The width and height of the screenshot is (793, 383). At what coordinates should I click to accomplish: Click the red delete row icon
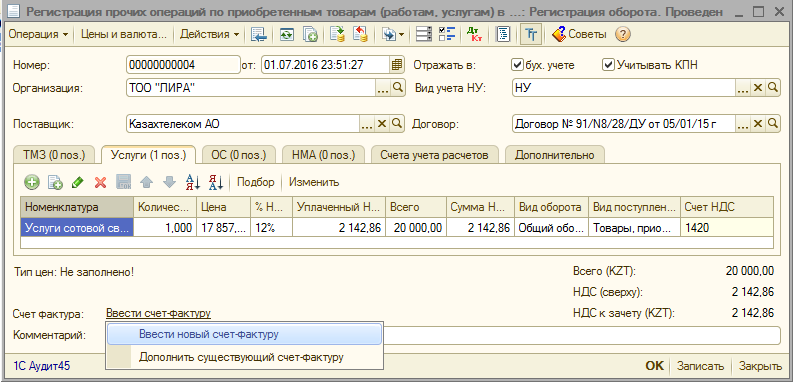pyautogui.click(x=100, y=182)
